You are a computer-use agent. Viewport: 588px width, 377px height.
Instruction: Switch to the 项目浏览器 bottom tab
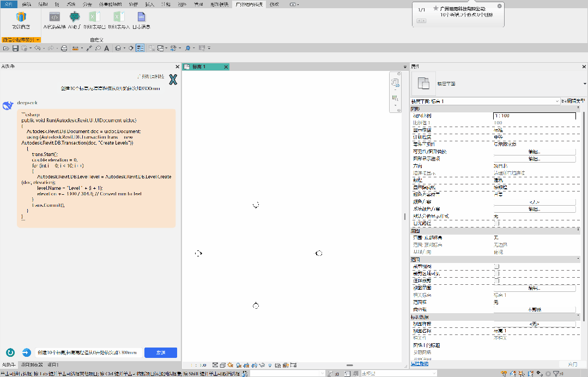coord(32,364)
